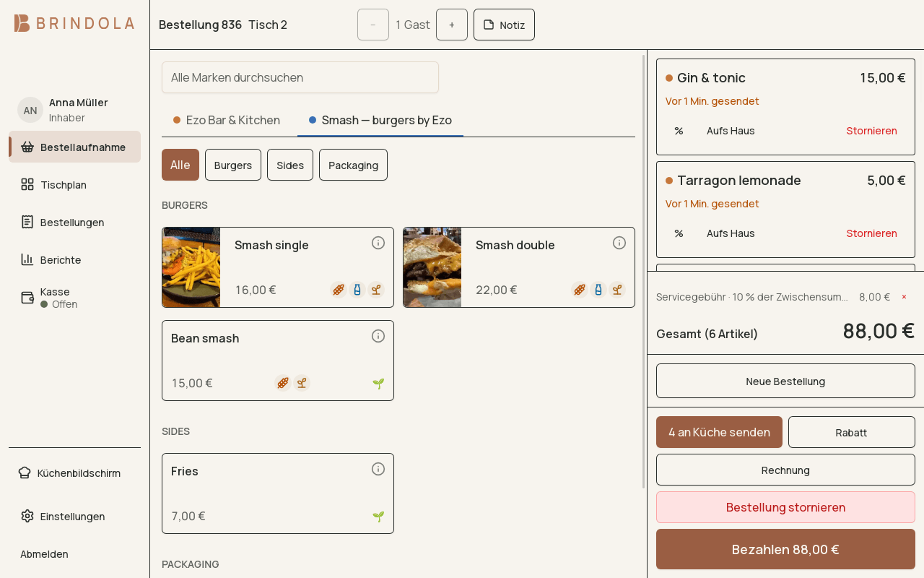Open Kasse register
Image resolution: width=924 pixels, height=578 pixels.
pyautogui.click(x=74, y=298)
